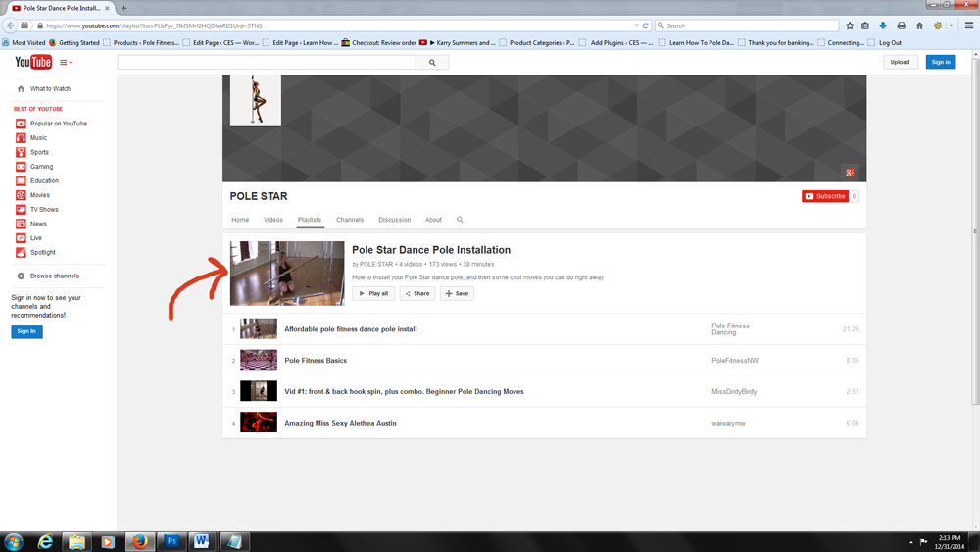The height and width of the screenshot is (552, 980).
Task: Click the print icon in Firefox toolbar
Action: [901, 25]
